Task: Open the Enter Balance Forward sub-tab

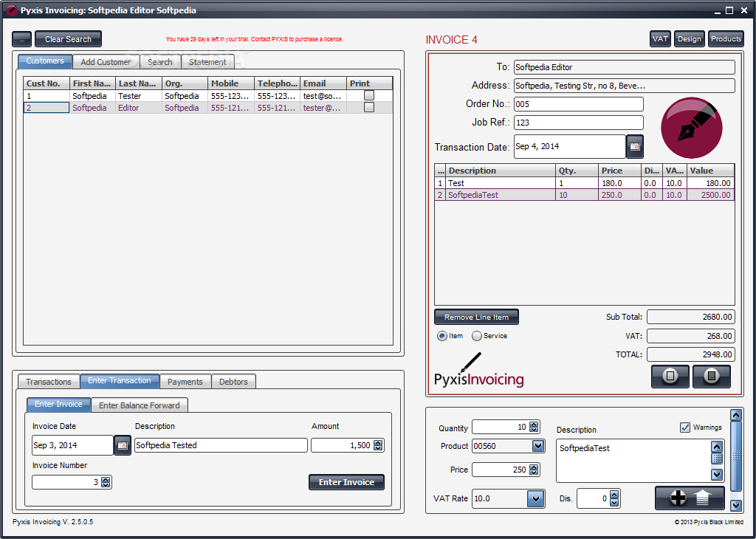Action: point(140,405)
